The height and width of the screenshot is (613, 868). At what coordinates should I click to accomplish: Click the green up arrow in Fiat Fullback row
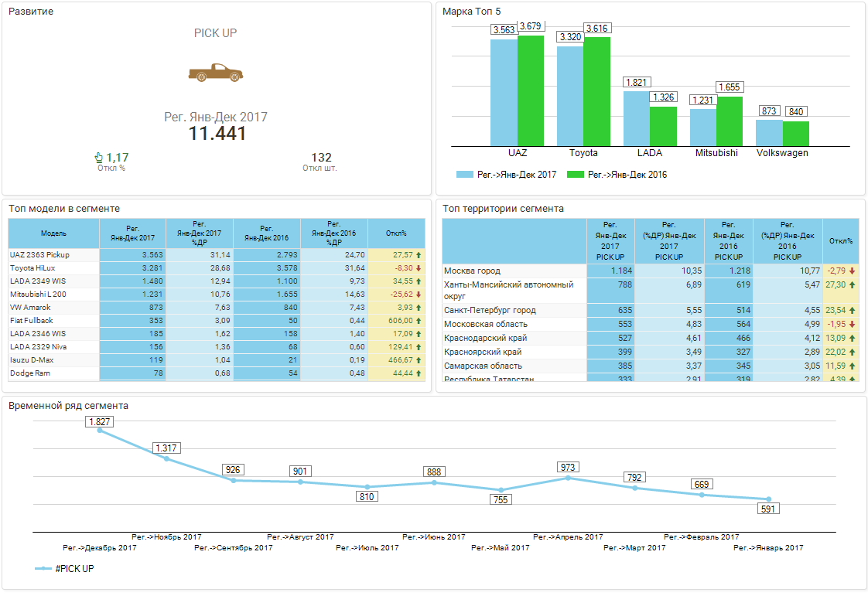coord(419,321)
